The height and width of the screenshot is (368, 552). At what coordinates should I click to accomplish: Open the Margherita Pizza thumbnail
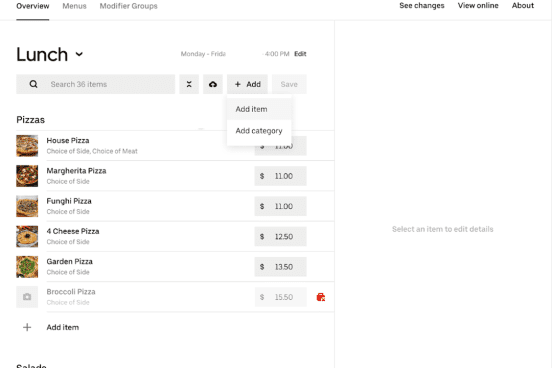tap(27, 176)
